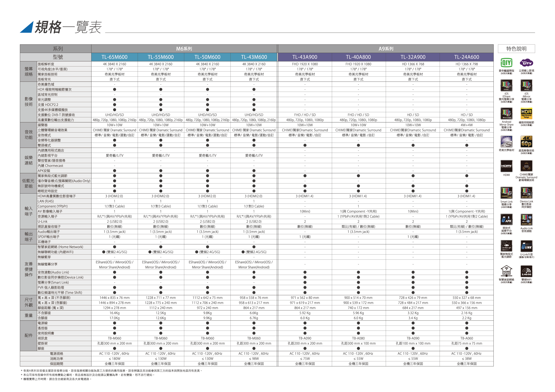
Task: Click the Low Blue Light eye icon
Action: click(506, 246)
